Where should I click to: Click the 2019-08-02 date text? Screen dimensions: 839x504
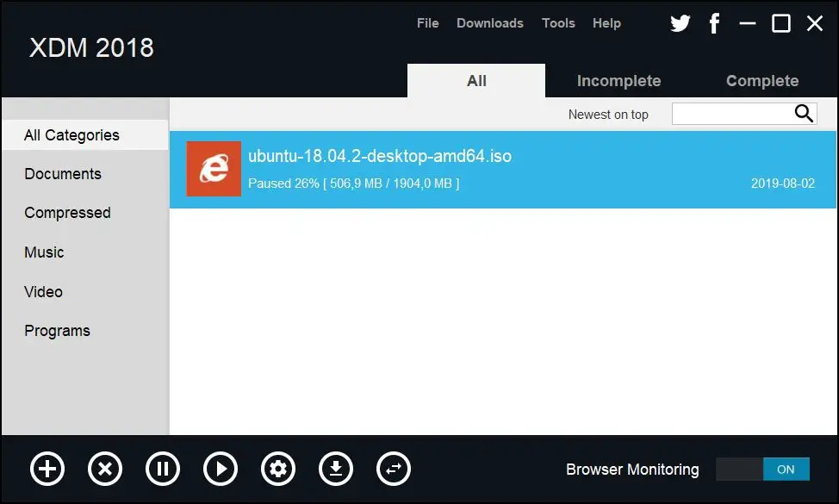tap(783, 184)
